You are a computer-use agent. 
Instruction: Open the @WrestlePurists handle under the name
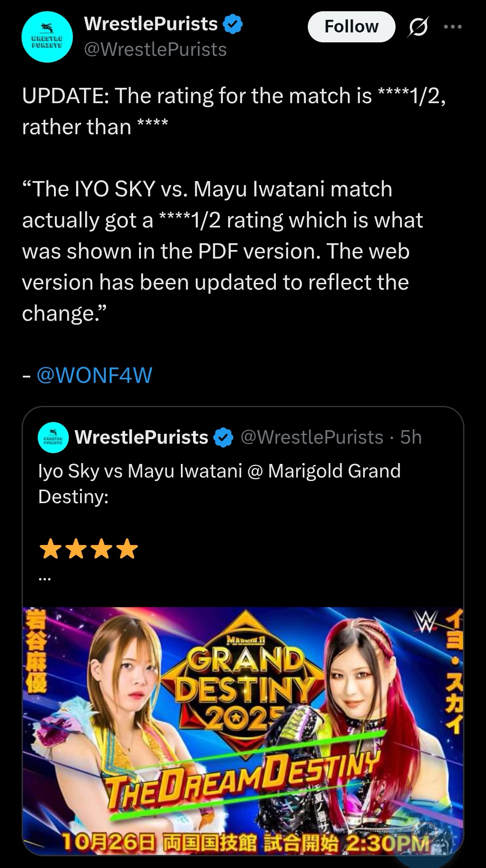tap(155, 50)
